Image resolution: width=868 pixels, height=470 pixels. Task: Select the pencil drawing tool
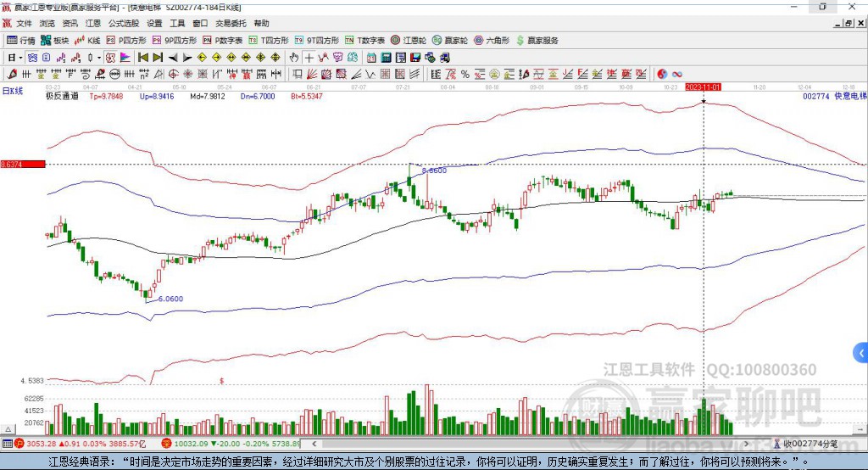12,75
